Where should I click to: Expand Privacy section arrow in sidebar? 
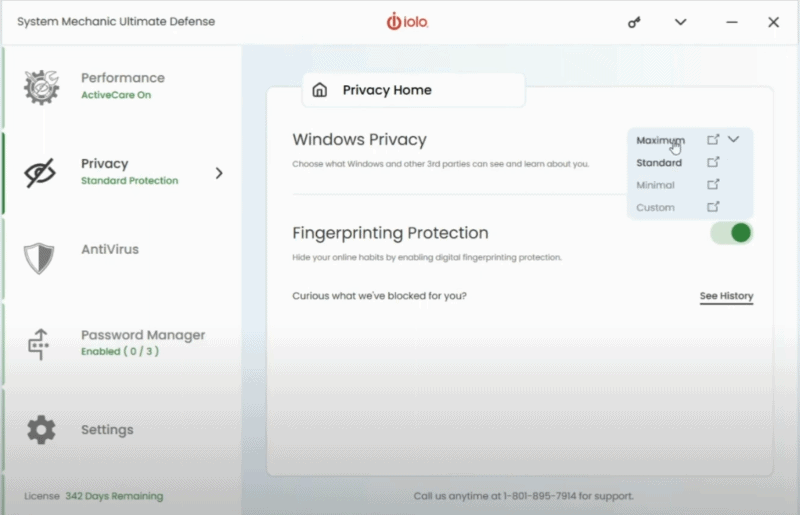coord(219,173)
